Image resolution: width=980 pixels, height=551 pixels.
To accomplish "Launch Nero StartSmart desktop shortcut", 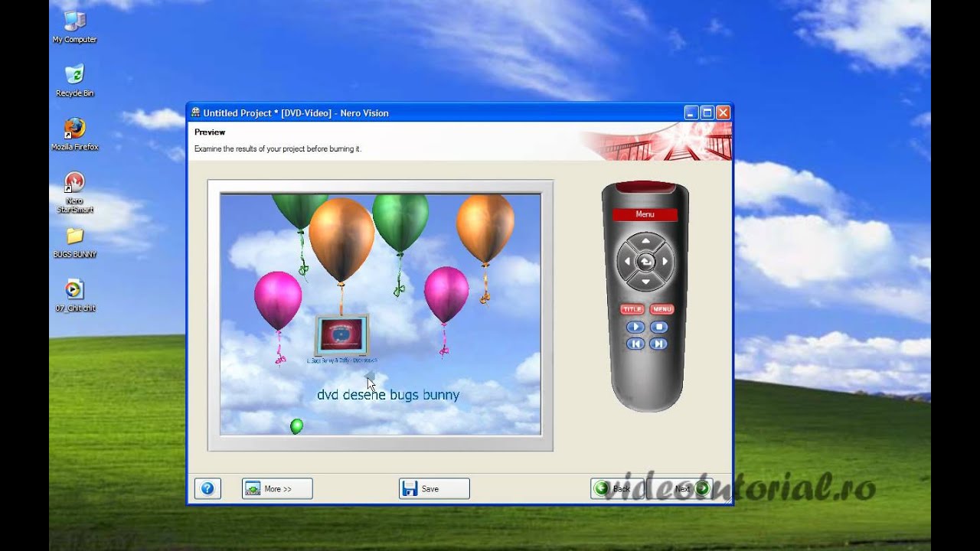I will pyautogui.click(x=74, y=192).
